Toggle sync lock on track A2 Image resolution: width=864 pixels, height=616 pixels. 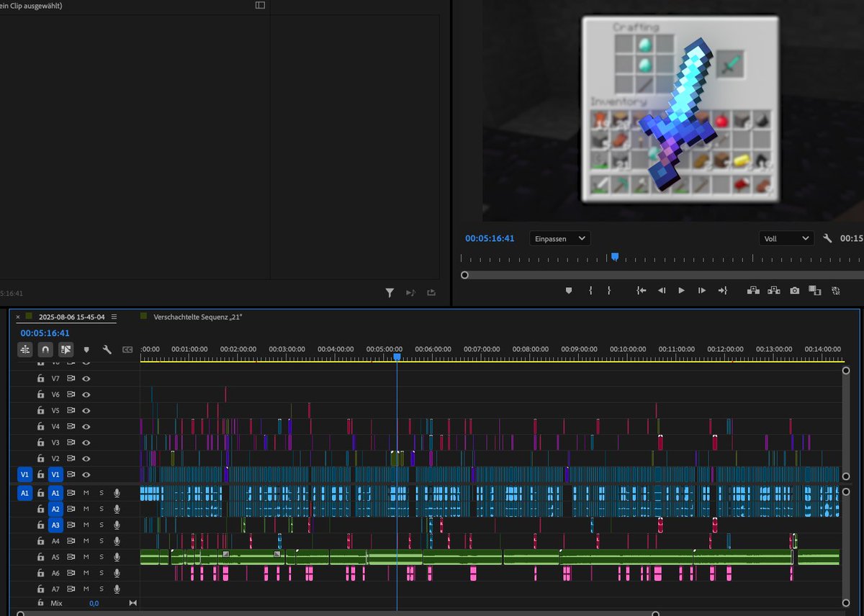71,509
